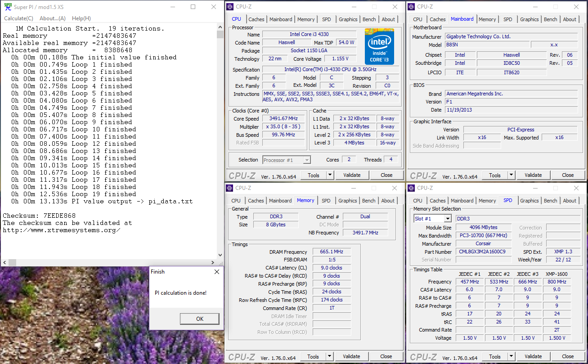Open the Slot #1 memory slot dropdown
Image resolution: width=588 pixels, height=364 pixels.
[x=432, y=219]
